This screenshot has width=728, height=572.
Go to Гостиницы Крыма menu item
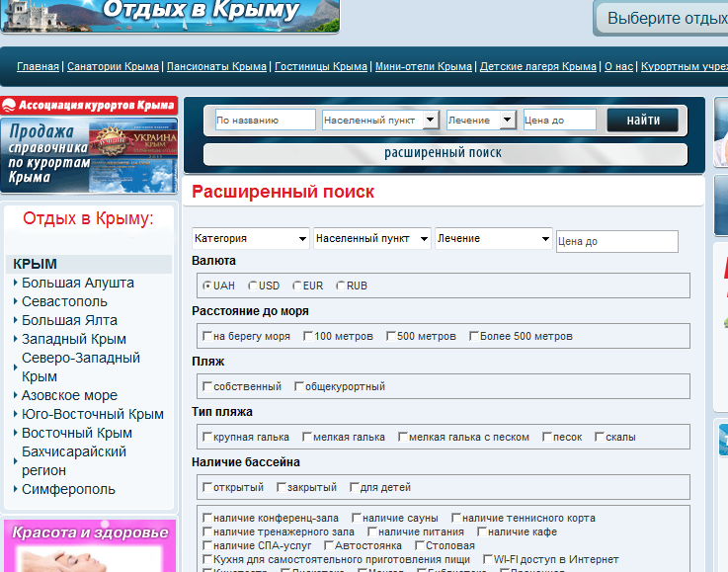[321, 67]
